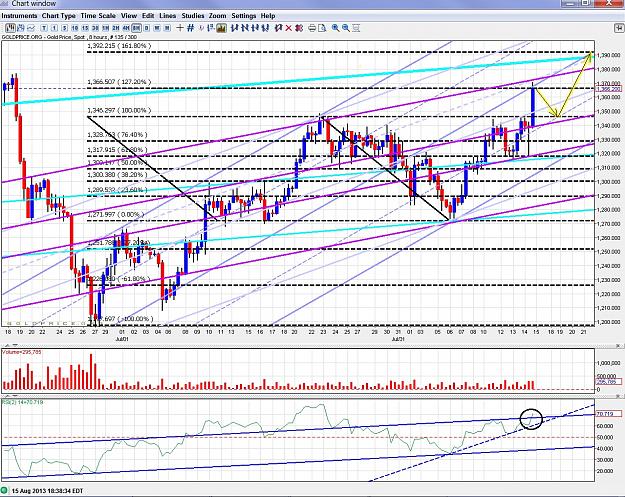The width and height of the screenshot is (625, 497).
Task: Open the Chart Type menu
Action: 59,16
